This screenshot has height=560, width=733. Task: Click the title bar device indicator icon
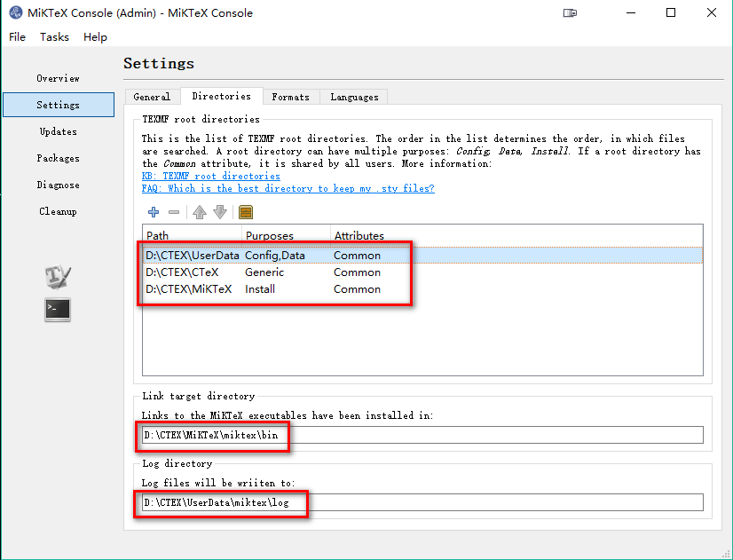[x=570, y=13]
